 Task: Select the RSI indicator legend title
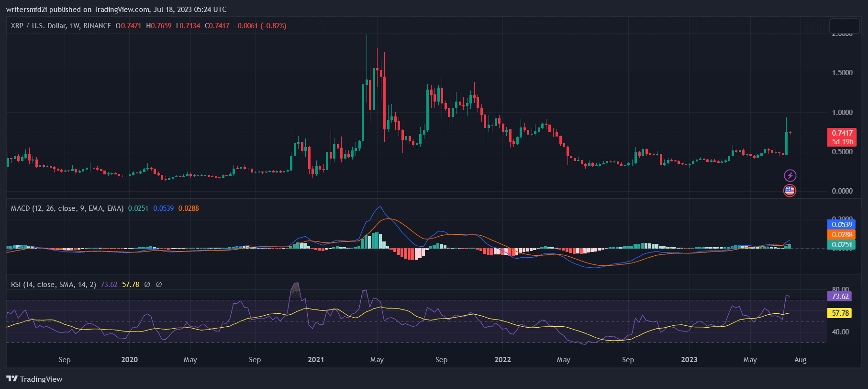pyautogui.click(x=53, y=285)
